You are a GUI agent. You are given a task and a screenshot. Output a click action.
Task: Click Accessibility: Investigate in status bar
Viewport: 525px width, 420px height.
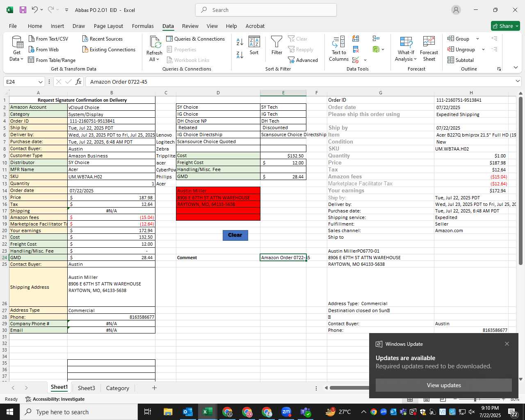[x=55, y=399]
